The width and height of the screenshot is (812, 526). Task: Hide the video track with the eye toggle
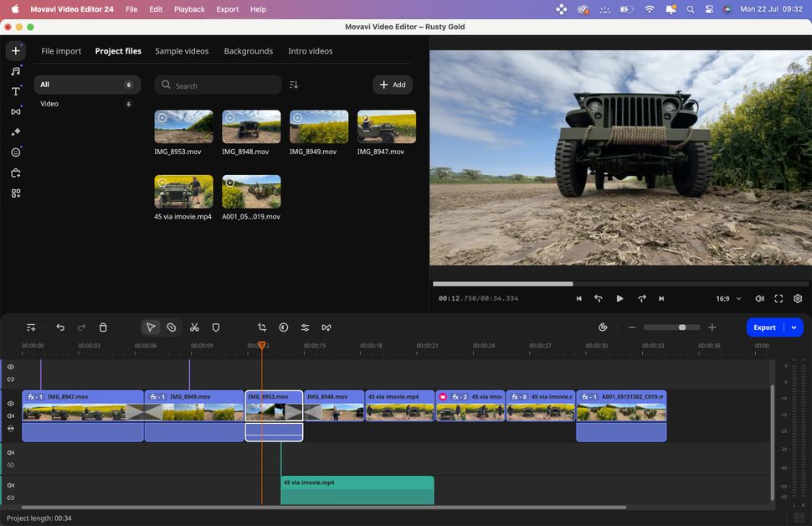[11, 403]
